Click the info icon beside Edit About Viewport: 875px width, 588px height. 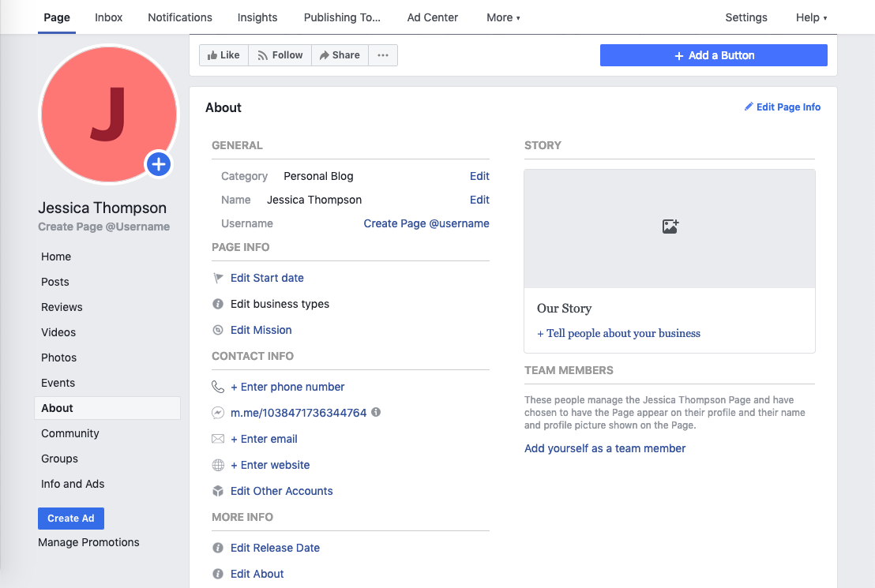(x=218, y=574)
